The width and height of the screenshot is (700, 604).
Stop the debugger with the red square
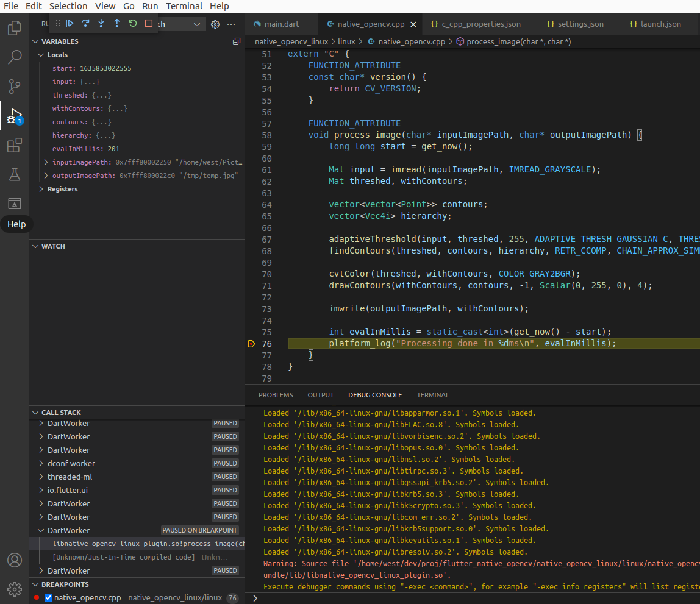tap(149, 24)
